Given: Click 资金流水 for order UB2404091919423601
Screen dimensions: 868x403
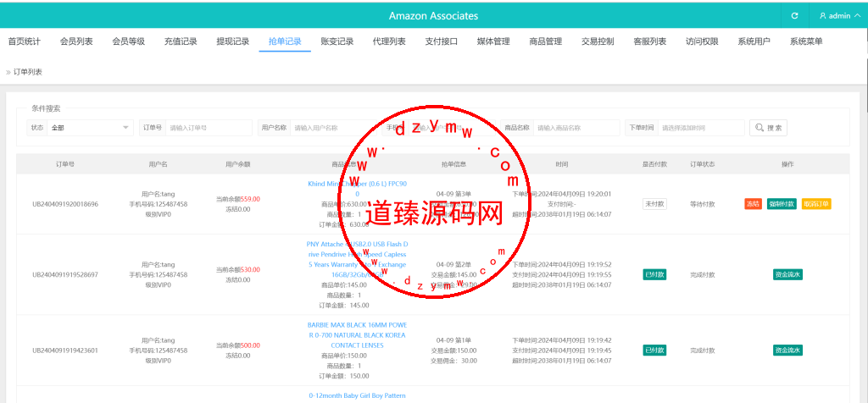Looking at the screenshot, I should point(787,351).
